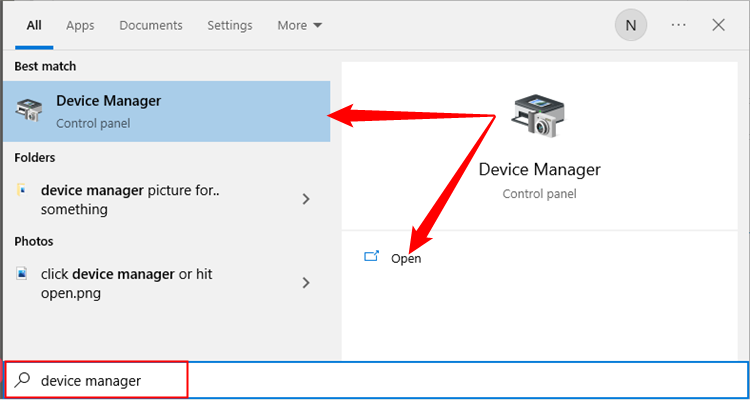Select 'device manager picture for.. something' folder result
Image resolution: width=750 pixels, height=400 pixels.
click(166, 200)
